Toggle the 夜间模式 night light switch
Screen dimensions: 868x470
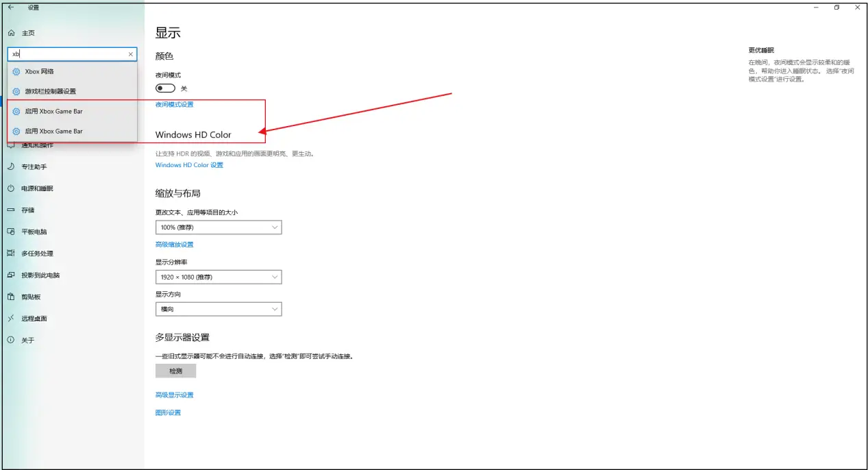coord(166,88)
